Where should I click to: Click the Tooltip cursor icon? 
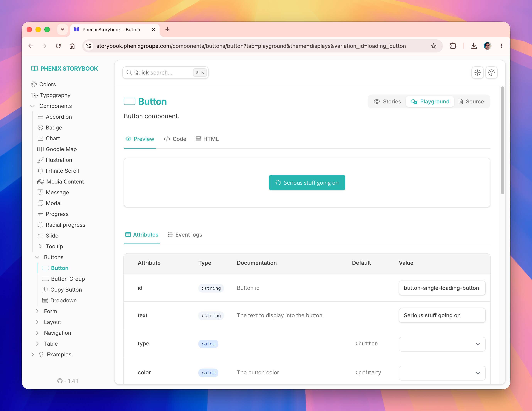click(x=41, y=246)
